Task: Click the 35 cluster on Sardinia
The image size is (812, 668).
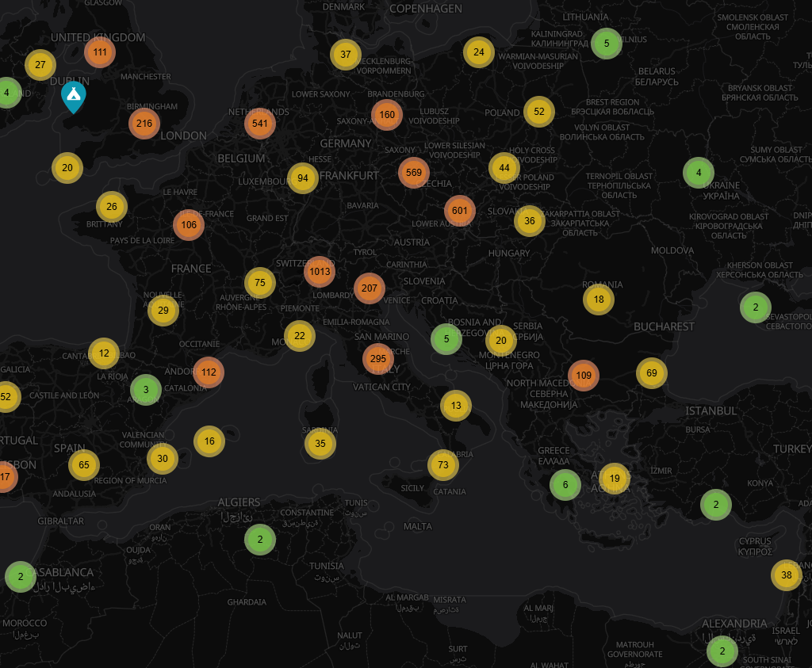Action: (x=320, y=444)
